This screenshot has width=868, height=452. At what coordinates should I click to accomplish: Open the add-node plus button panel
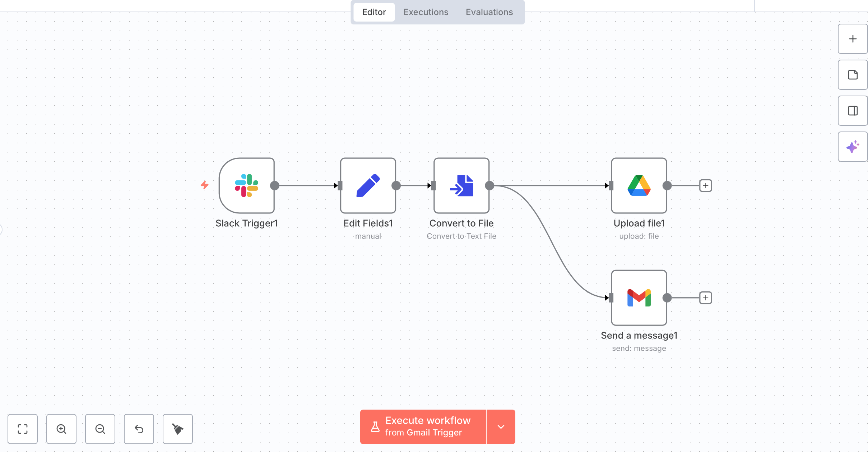[853, 39]
